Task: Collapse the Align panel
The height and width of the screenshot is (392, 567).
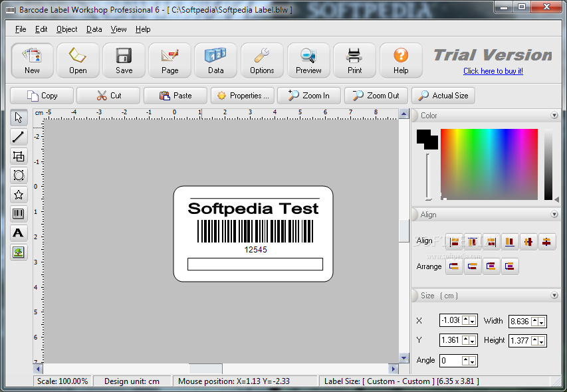Action: (x=554, y=214)
